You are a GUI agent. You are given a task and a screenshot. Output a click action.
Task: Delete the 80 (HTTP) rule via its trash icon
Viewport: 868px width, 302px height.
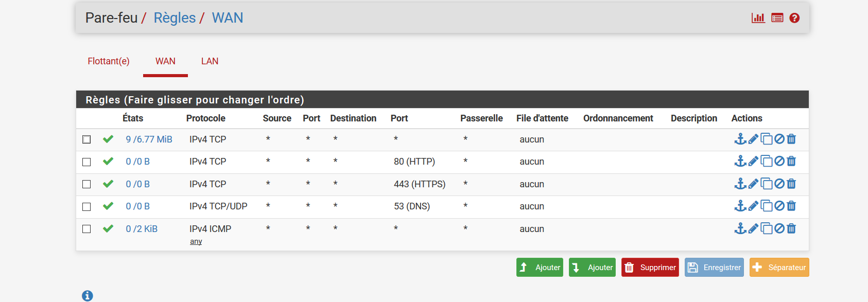[x=792, y=162]
